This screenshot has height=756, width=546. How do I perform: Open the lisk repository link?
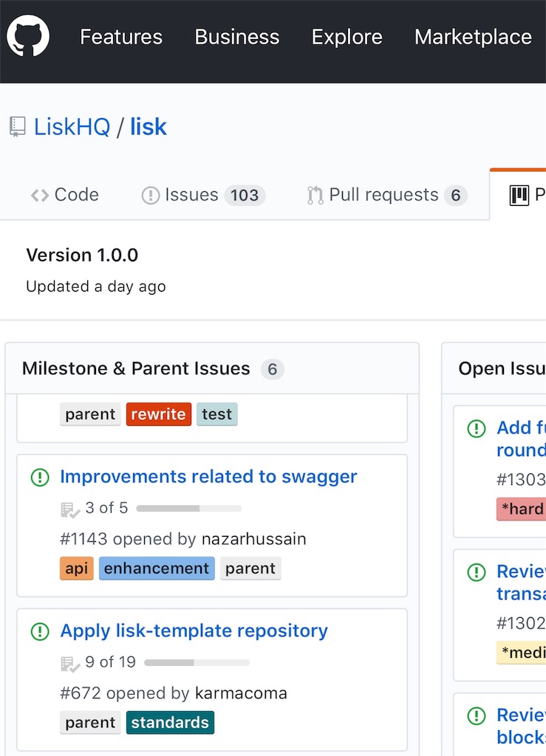(148, 127)
